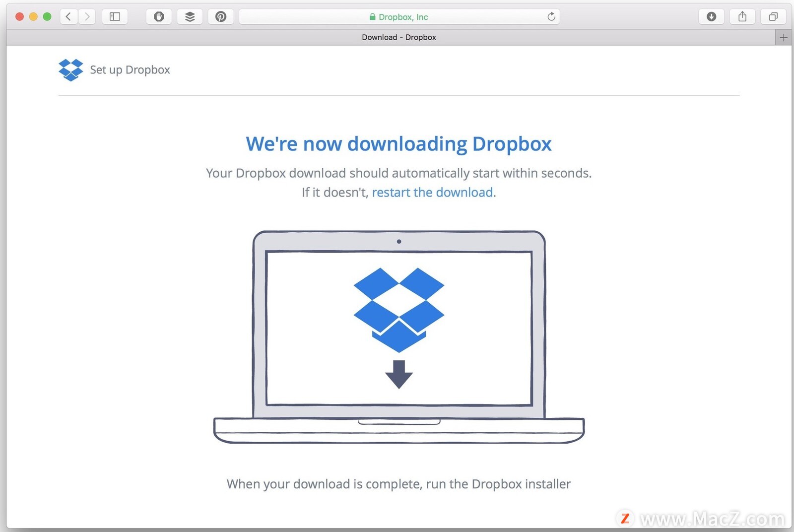This screenshot has width=794, height=532.
Task: Click the Set up Dropbox header text
Action: (130, 70)
